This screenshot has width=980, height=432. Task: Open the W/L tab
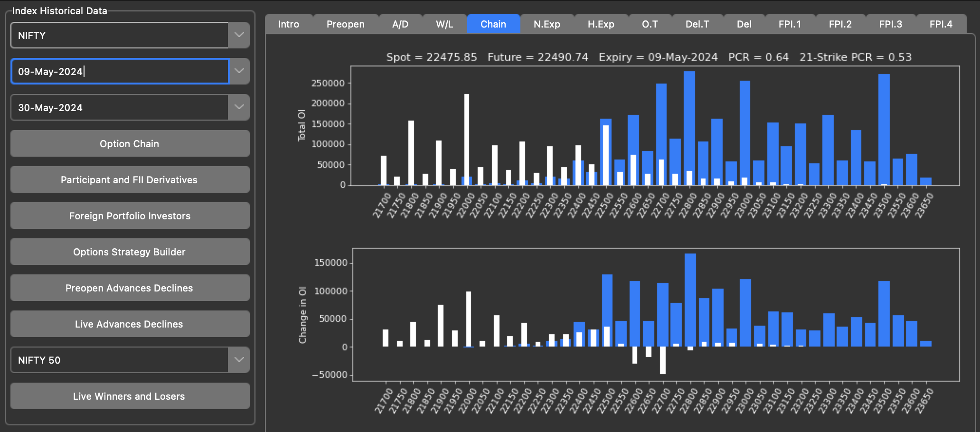pos(444,24)
